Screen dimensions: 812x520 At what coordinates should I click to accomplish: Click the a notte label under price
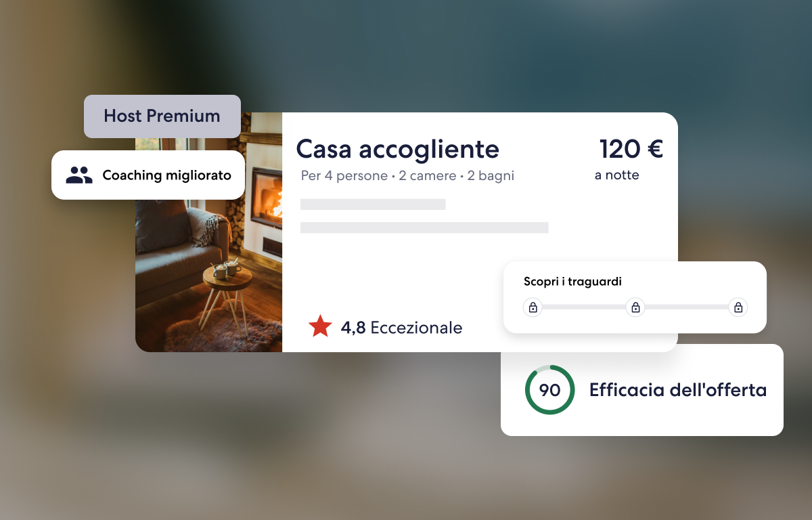(616, 175)
